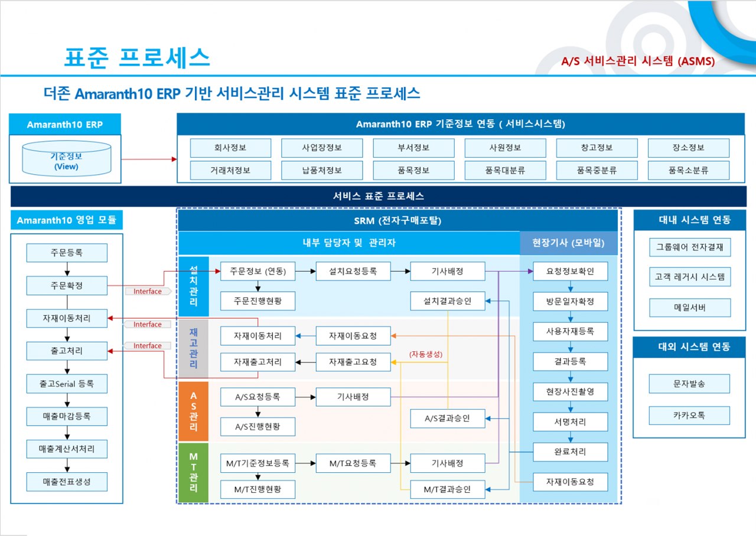Click 기사배정 in the 설치관리 row
Image resolution: width=756 pixels, height=536 pixels.
point(448,272)
